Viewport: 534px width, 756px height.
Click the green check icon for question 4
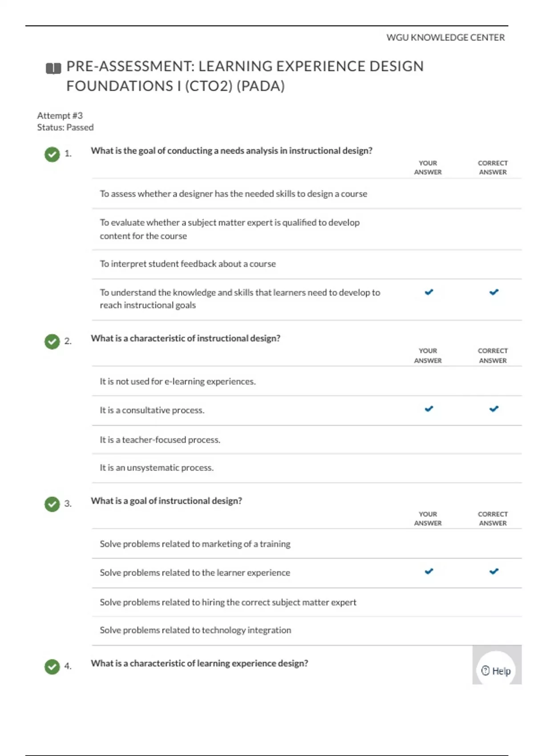point(52,667)
